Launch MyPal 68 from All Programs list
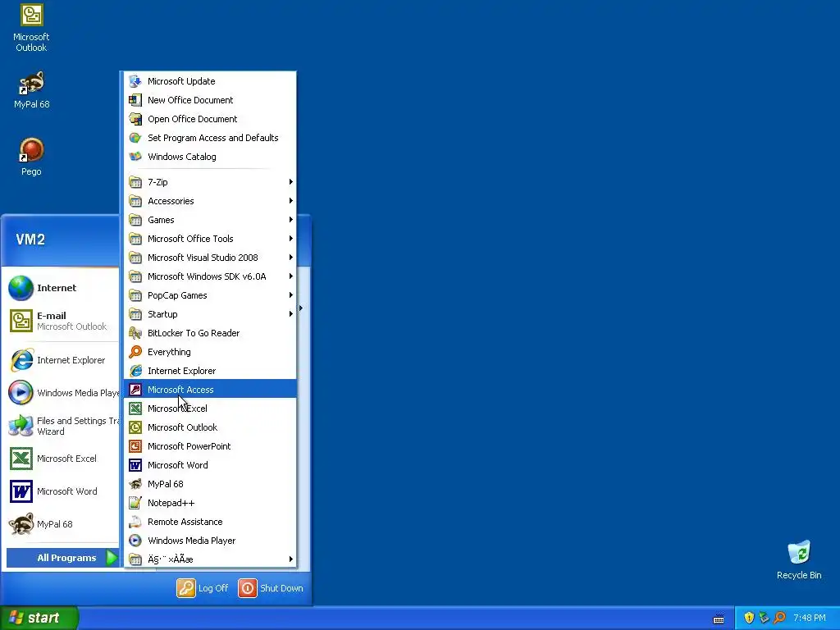The height and width of the screenshot is (630, 840). (x=210, y=484)
